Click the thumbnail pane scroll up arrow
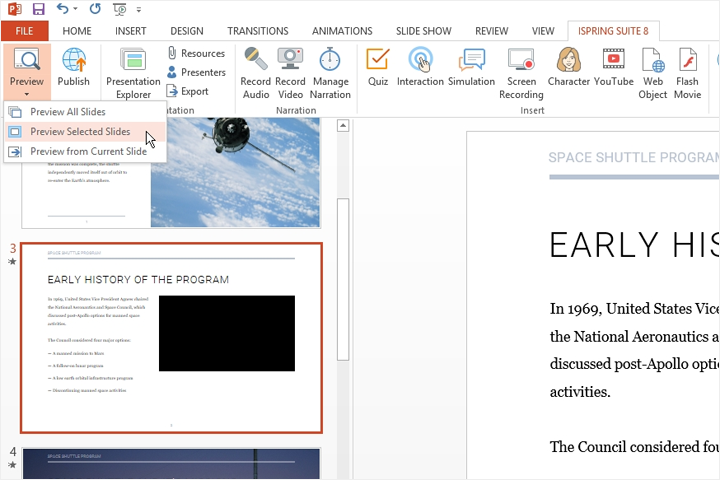 point(343,125)
